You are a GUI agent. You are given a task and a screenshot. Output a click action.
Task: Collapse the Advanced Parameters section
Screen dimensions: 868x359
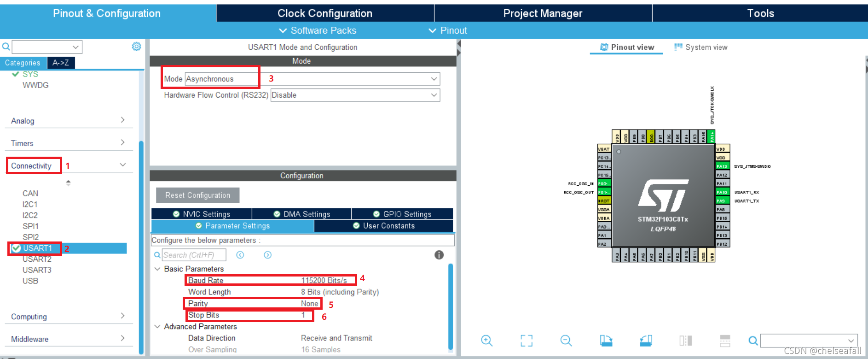coord(157,326)
